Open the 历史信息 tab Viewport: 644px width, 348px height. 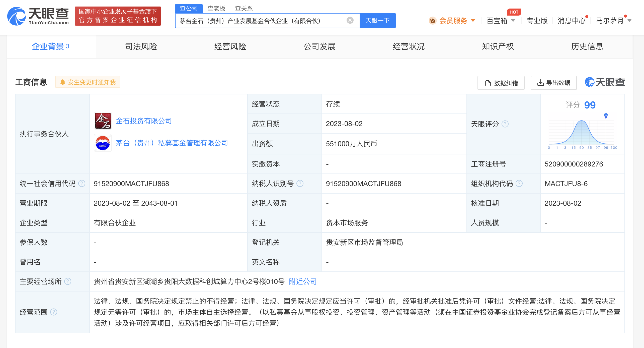pyautogui.click(x=587, y=46)
